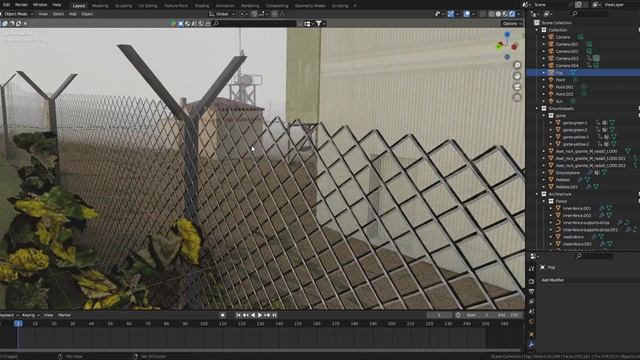The width and height of the screenshot is (640, 360).
Task: Jump to the next keyframe
Action: (x=267, y=315)
